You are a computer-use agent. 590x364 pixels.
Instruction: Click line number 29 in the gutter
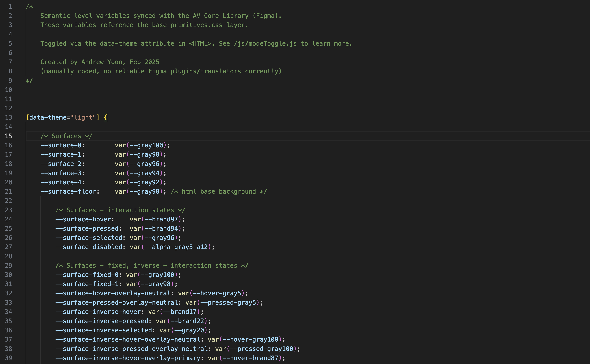8,266
